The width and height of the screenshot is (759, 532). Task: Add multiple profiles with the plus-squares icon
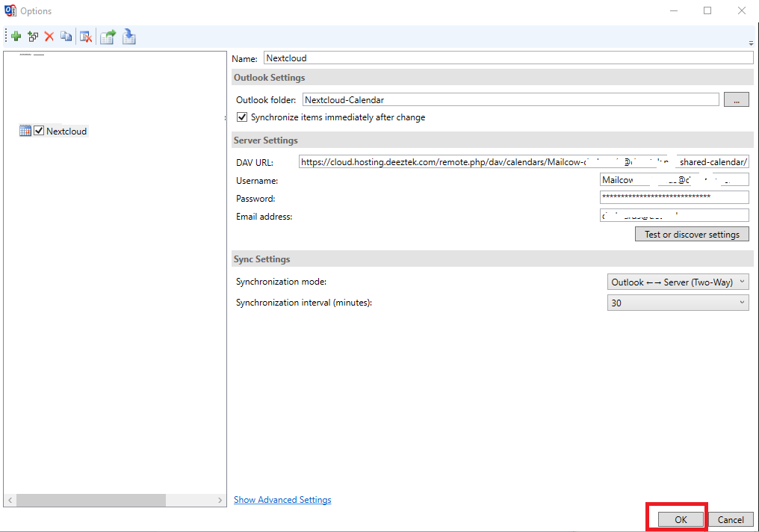pos(33,37)
